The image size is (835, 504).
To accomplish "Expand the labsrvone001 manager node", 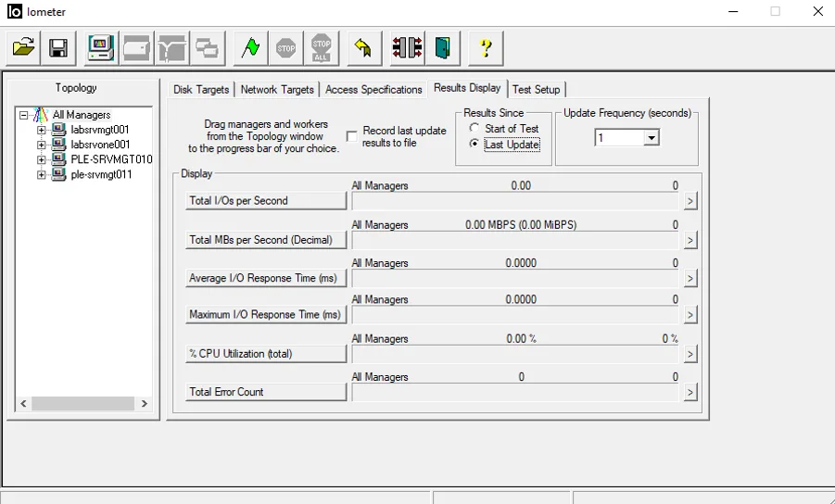I will [x=41, y=145].
